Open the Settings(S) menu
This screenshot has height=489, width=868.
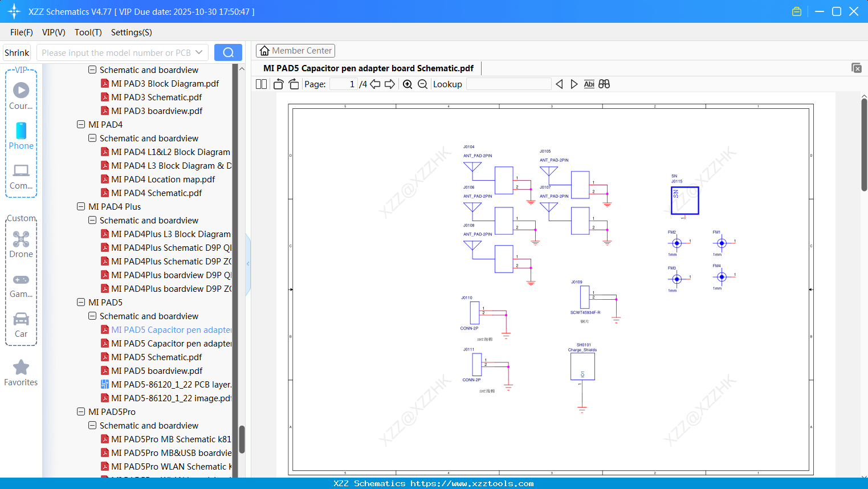point(131,32)
